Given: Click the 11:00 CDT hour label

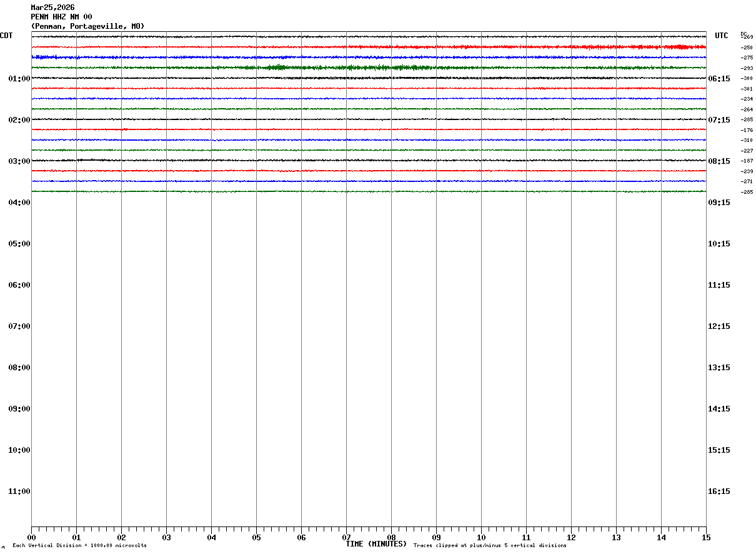Looking at the screenshot, I should pyautogui.click(x=19, y=491).
